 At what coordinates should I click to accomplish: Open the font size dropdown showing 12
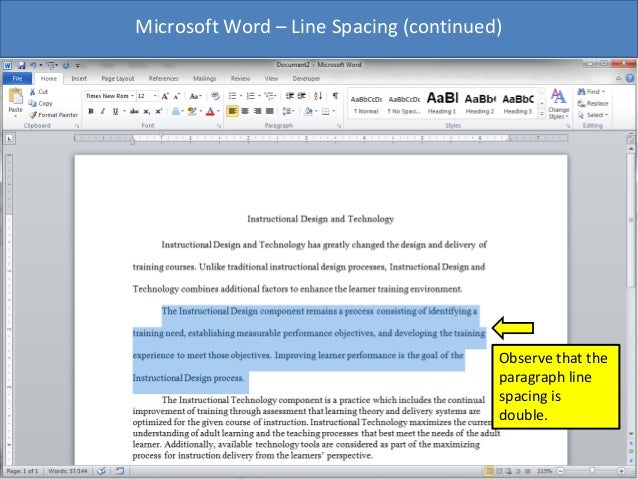tap(155, 96)
